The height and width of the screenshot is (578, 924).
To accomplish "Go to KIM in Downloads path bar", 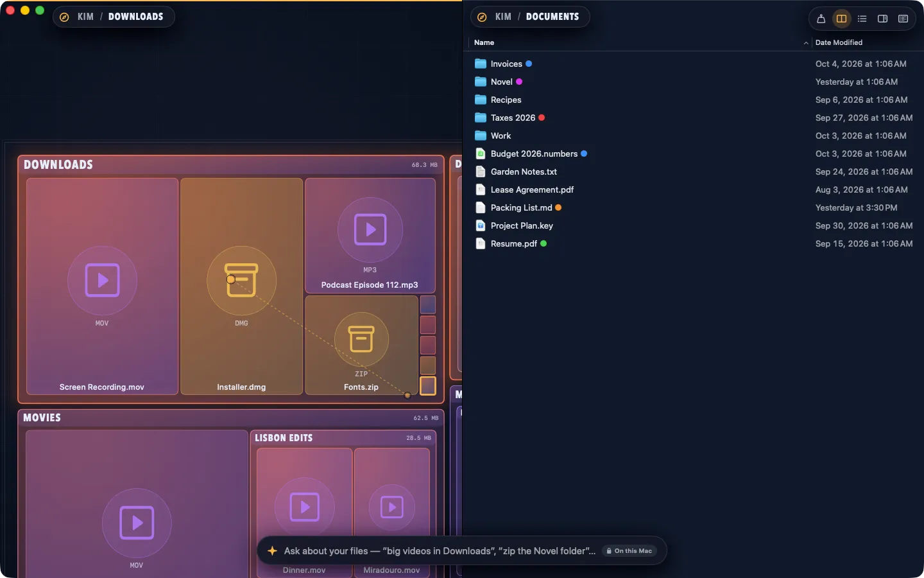I will pos(85,17).
